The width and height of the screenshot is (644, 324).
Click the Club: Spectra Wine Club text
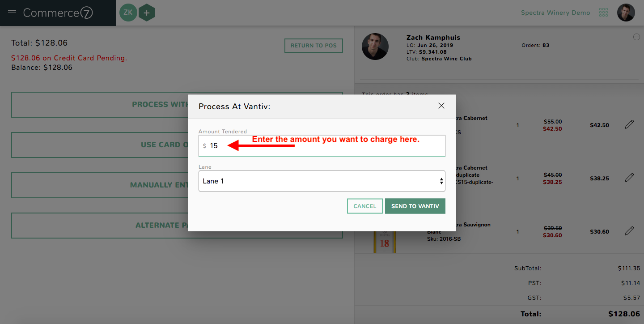[439, 59]
